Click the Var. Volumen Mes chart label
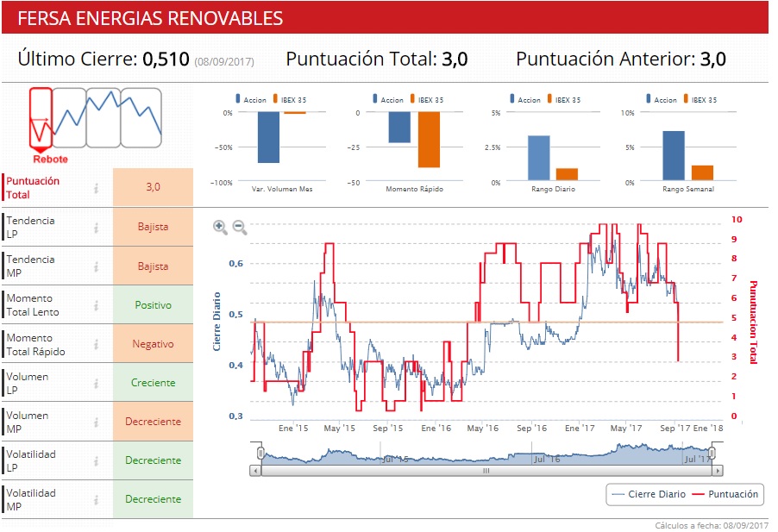The image size is (778, 532). point(282,189)
